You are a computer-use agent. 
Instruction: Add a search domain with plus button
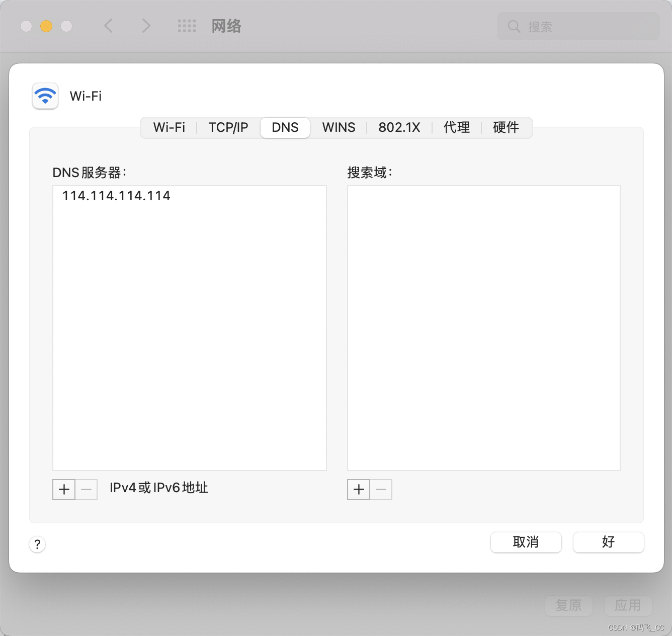click(x=359, y=490)
